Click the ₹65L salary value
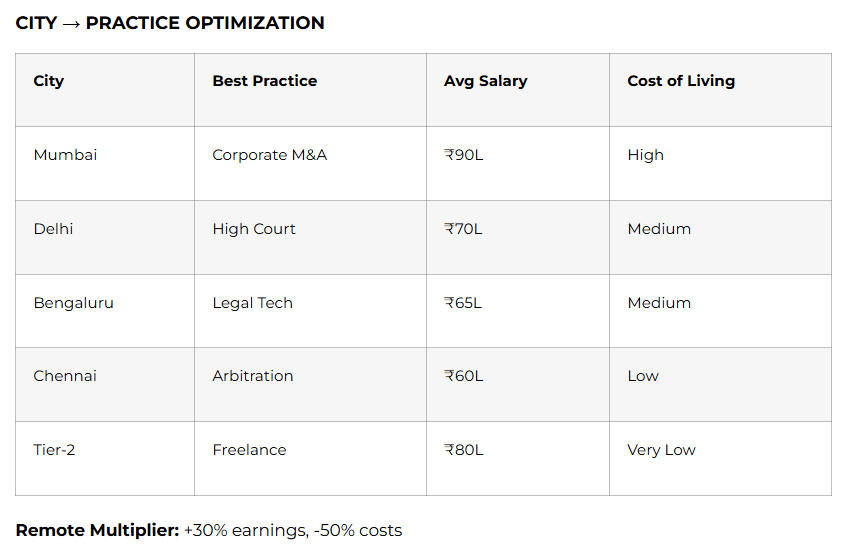The image size is (845, 547). (463, 303)
